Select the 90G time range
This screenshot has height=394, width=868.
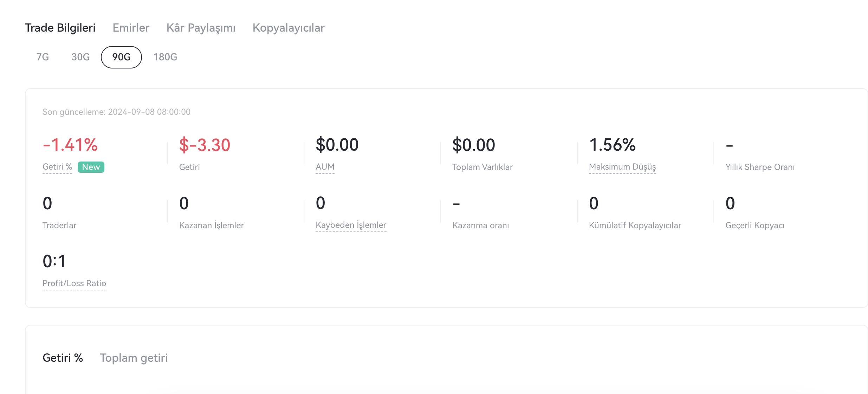[x=121, y=57]
